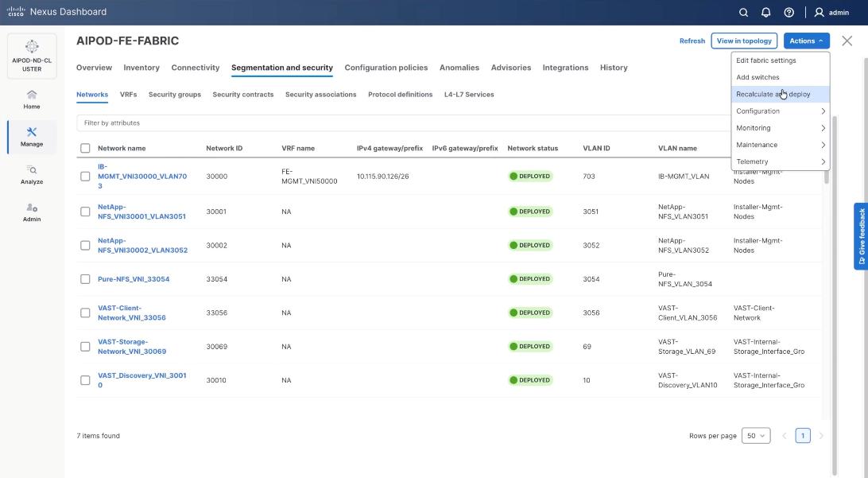The height and width of the screenshot is (478, 868).
Task: Open the notifications bell icon
Action: [x=766, y=13]
